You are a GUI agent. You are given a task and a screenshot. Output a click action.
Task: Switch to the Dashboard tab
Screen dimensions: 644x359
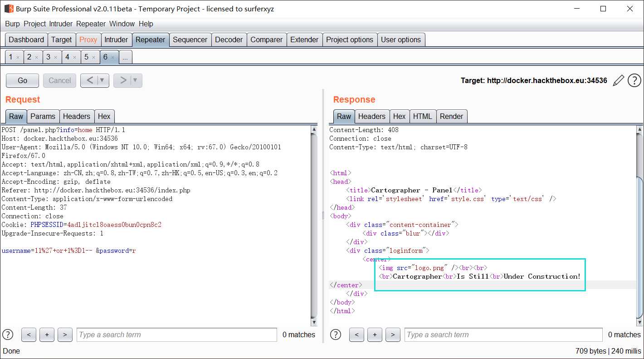(x=26, y=39)
